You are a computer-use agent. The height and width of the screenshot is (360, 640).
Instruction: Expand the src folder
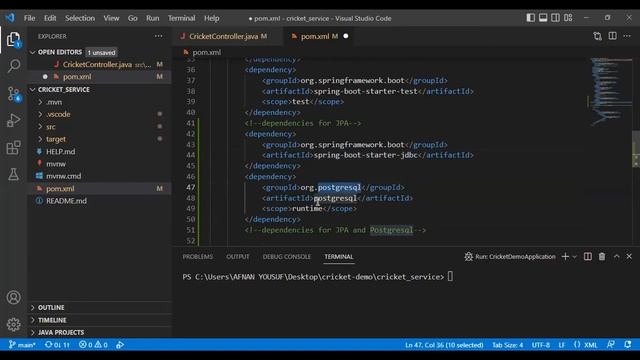(51, 127)
